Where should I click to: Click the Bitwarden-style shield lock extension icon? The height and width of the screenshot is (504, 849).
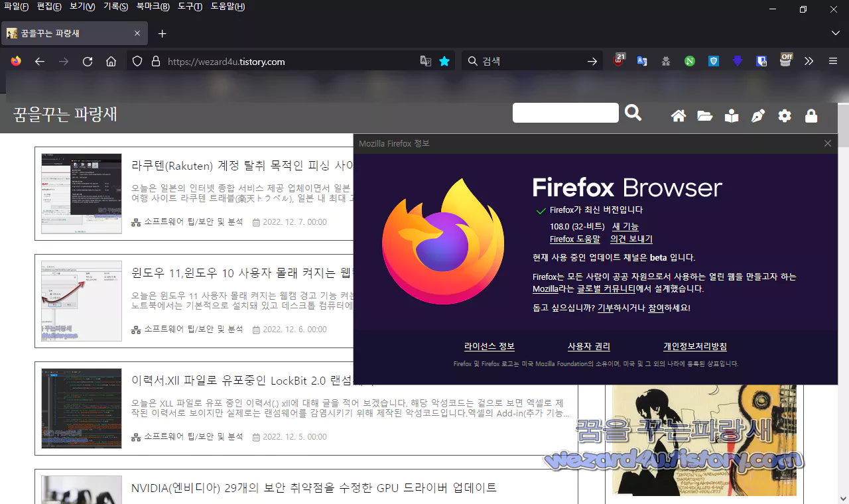point(761,61)
